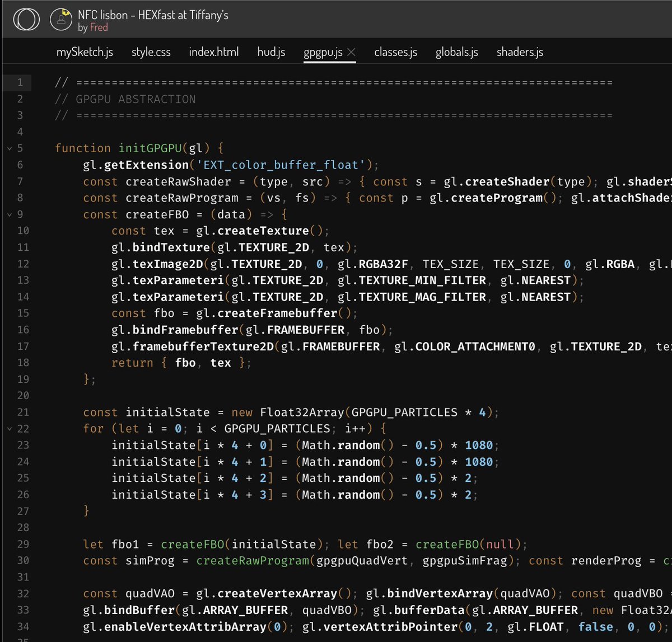This screenshot has width=672, height=642.
Task: Click on createRawShader in line 7
Action: [178, 181]
